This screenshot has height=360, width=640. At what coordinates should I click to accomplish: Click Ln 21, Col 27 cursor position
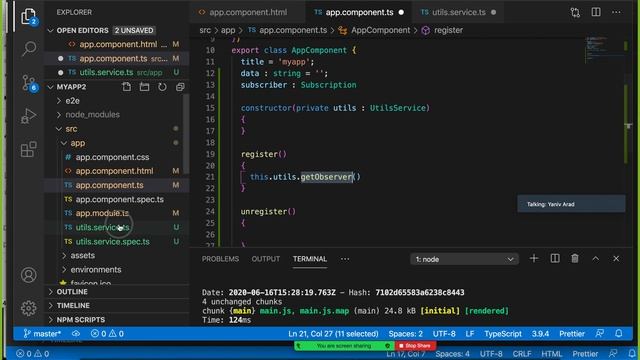click(x=333, y=333)
